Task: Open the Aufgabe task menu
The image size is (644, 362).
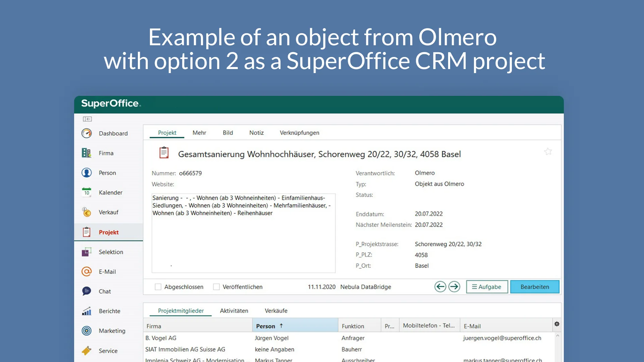Action: click(487, 287)
